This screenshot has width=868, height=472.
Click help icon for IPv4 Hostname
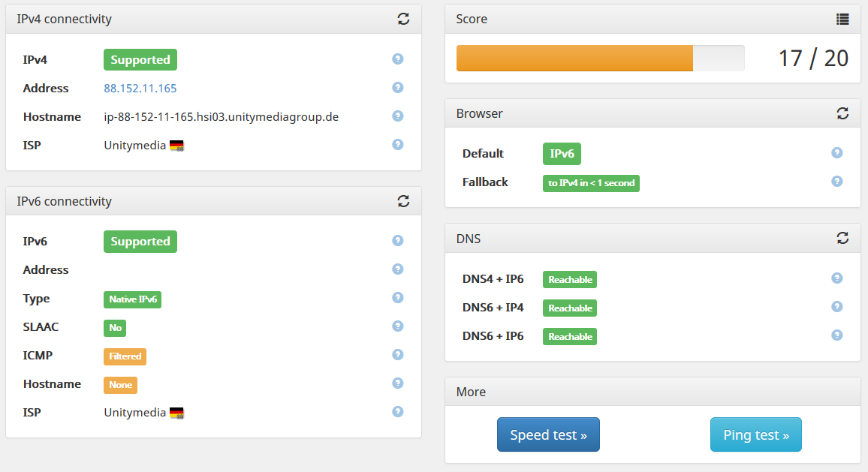click(x=398, y=116)
